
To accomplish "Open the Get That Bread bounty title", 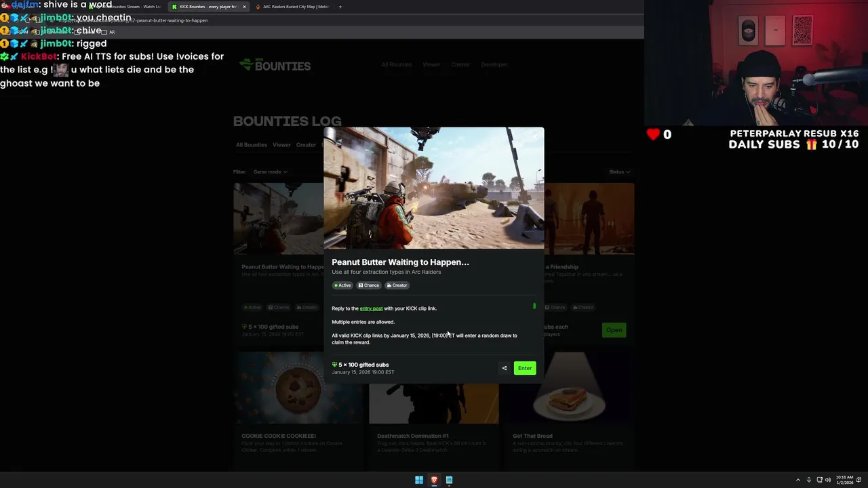I will 532,436.
